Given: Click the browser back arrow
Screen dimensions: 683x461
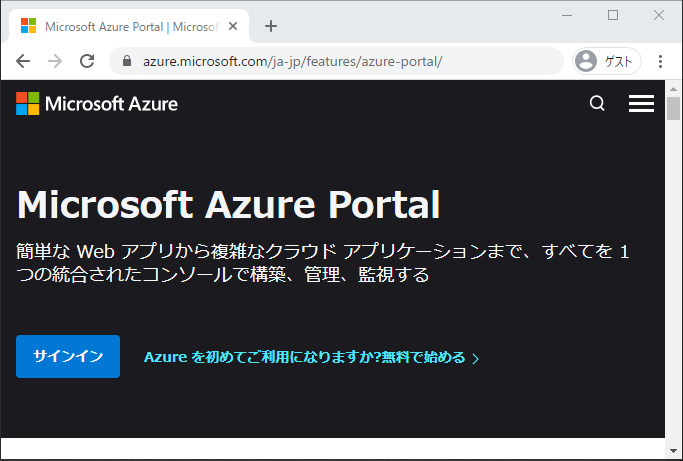Looking at the screenshot, I should (23, 61).
